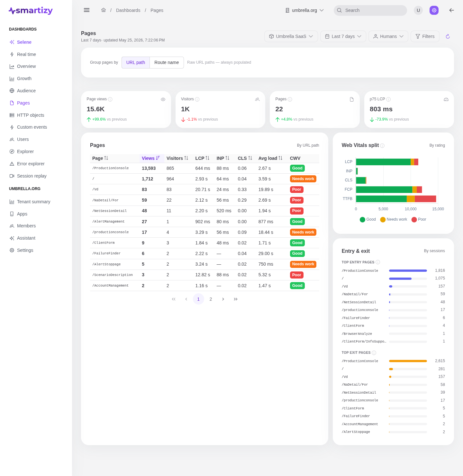463x476 pixels.
Task: Click /ProductionConsole entry pages bar
Action: pos(408,270)
